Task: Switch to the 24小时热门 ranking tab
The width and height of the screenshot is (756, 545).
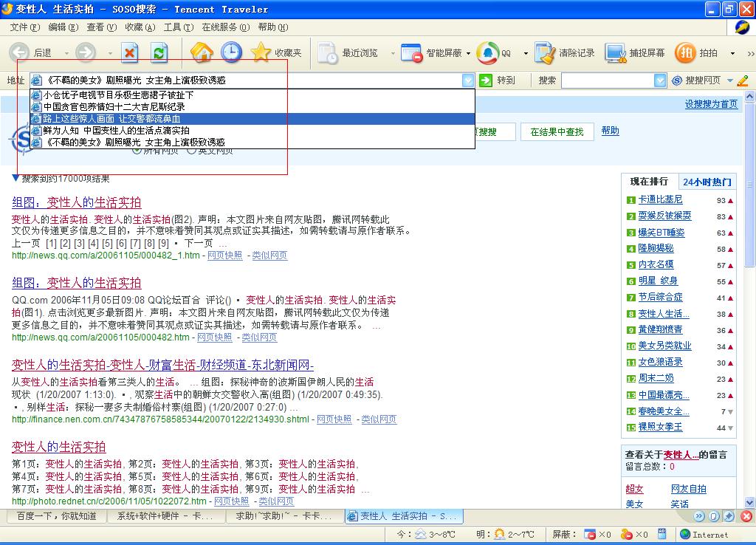Action: (x=707, y=182)
